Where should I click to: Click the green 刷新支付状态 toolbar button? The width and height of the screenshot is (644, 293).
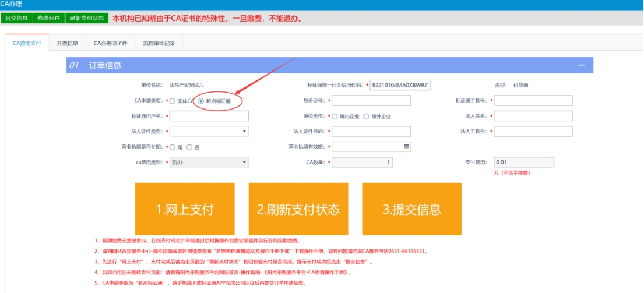click(86, 18)
